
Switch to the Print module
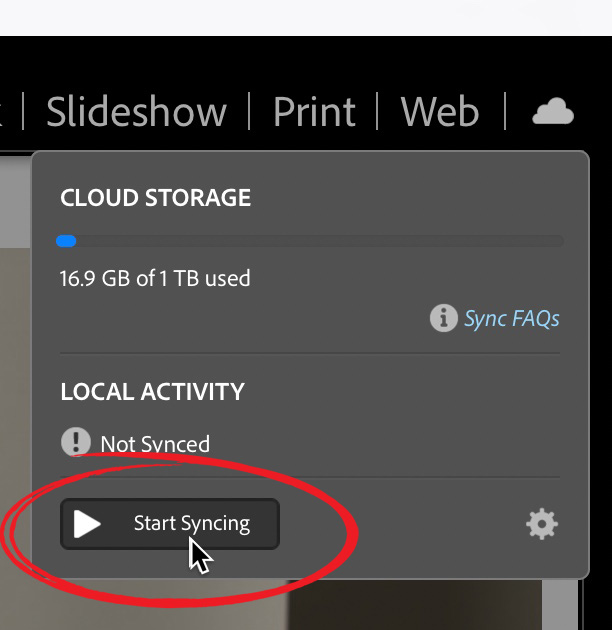coord(314,111)
